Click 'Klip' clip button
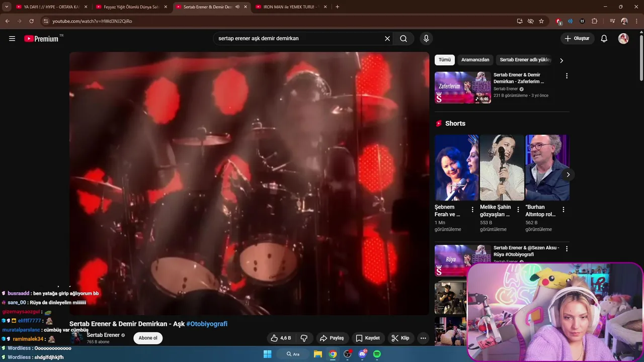Viewport: 644px width, 362px height. 400,338
